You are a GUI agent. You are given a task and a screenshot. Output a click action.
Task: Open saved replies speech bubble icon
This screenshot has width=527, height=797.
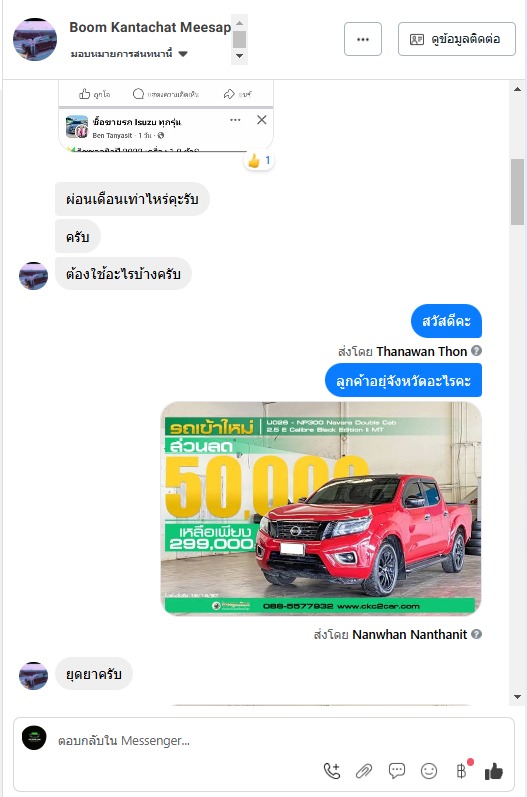[396, 771]
